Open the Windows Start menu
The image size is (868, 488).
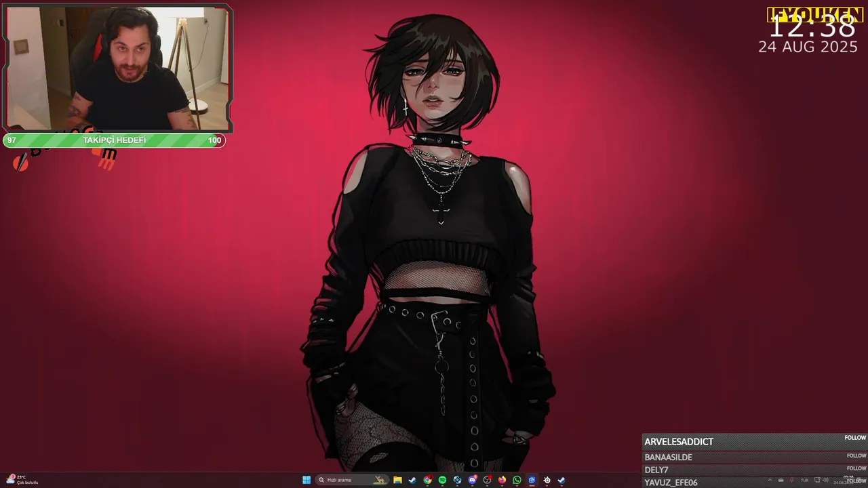(x=307, y=480)
